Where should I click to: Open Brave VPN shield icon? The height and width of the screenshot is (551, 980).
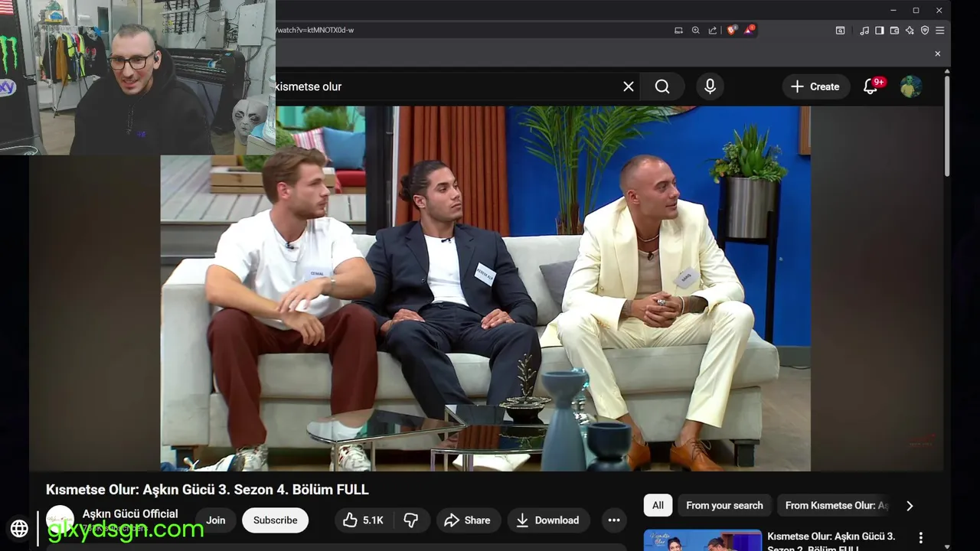(925, 30)
